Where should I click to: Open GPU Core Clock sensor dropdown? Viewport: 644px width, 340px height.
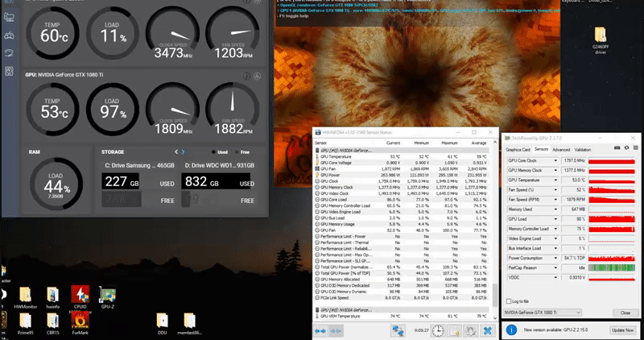[555, 161]
